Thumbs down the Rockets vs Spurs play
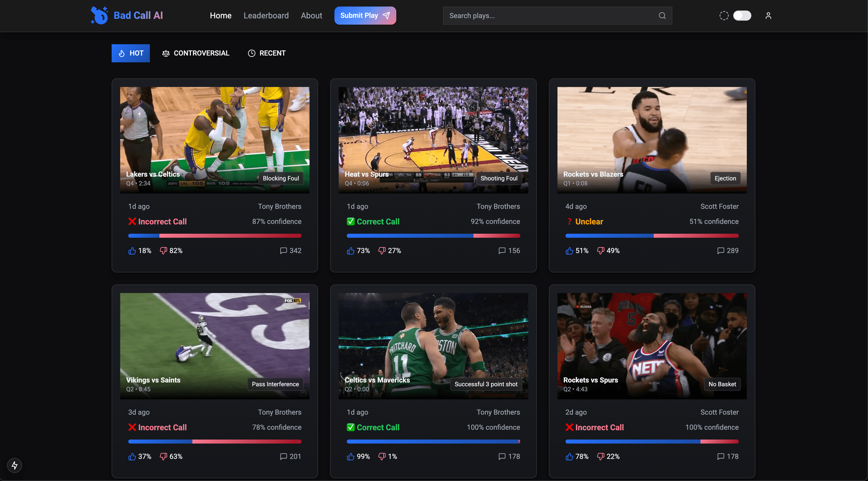868x481 pixels. [x=601, y=456]
